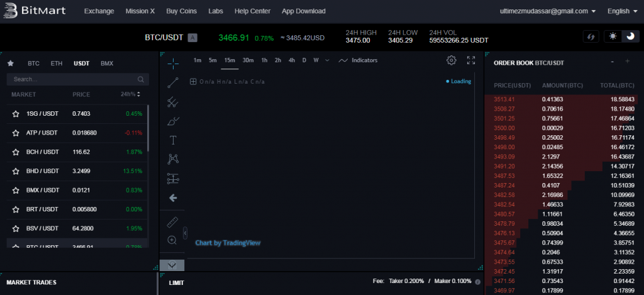The image size is (644, 295).
Task: Toggle chart fullscreen mode
Action: (471, 60)
